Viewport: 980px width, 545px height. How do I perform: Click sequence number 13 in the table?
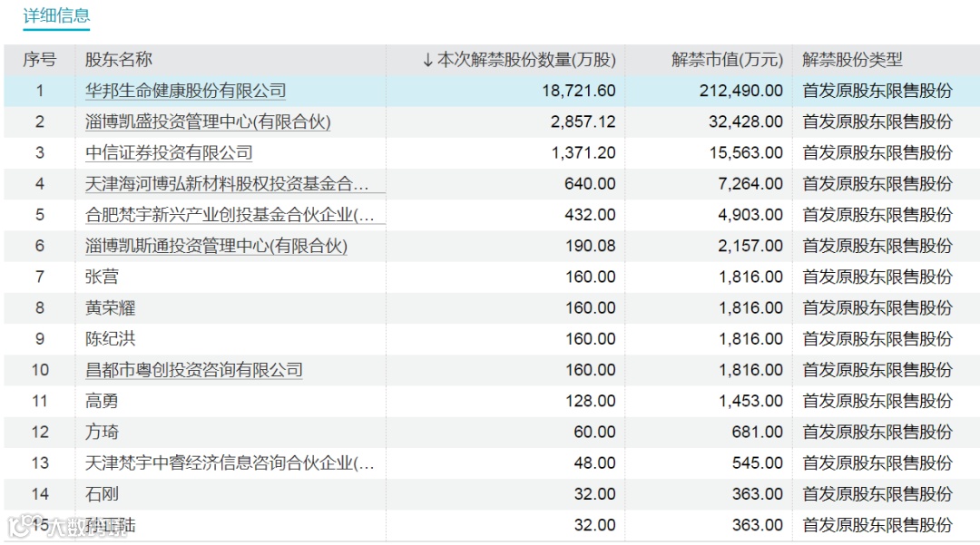[x=40, y=463]
